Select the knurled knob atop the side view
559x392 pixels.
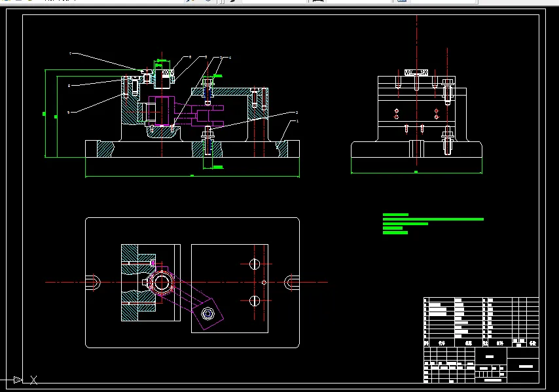click(x=416, y=73)
